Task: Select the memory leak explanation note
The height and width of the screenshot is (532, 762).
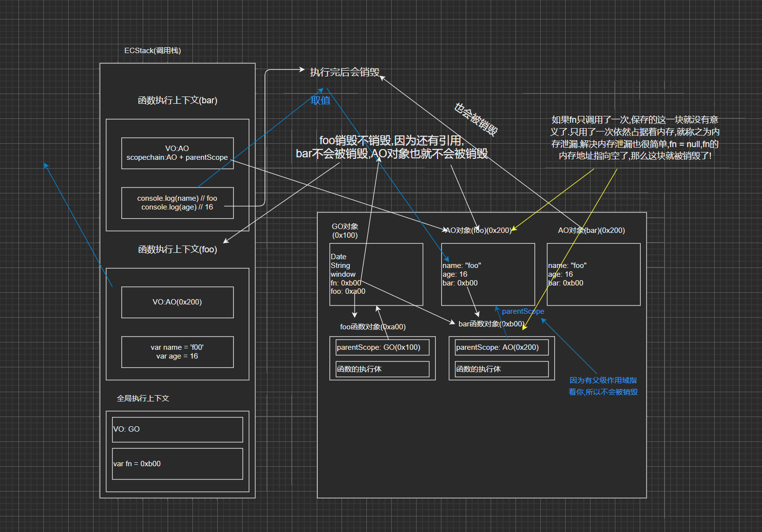Action: tap(635, 138)
